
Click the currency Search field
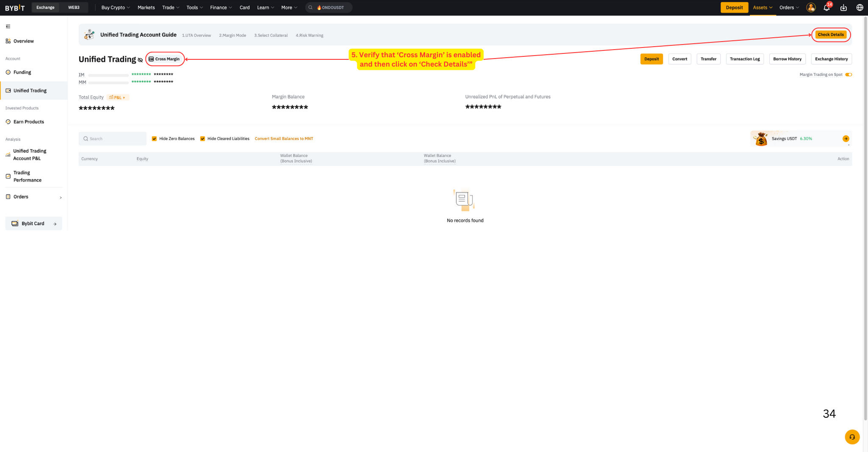point(113,139)
